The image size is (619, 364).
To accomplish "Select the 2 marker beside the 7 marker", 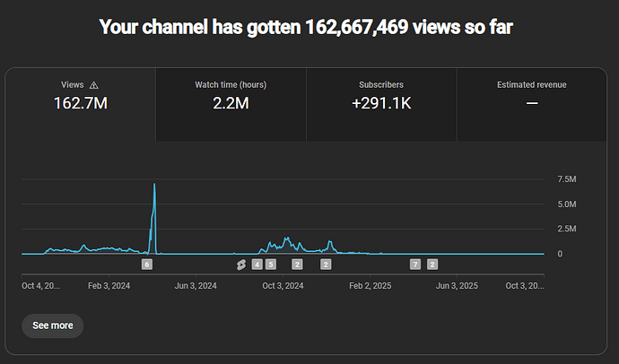I will point(432,264).
